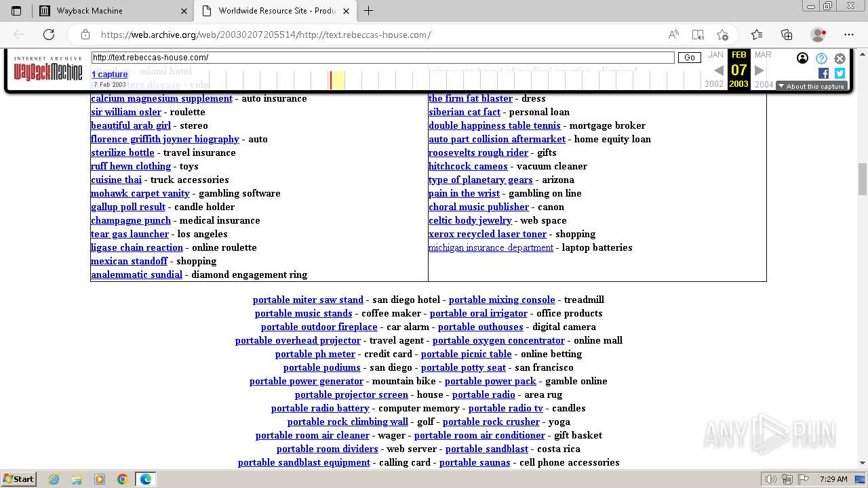
Task: Go to previous capture arrow
Action: pos(719,70)
